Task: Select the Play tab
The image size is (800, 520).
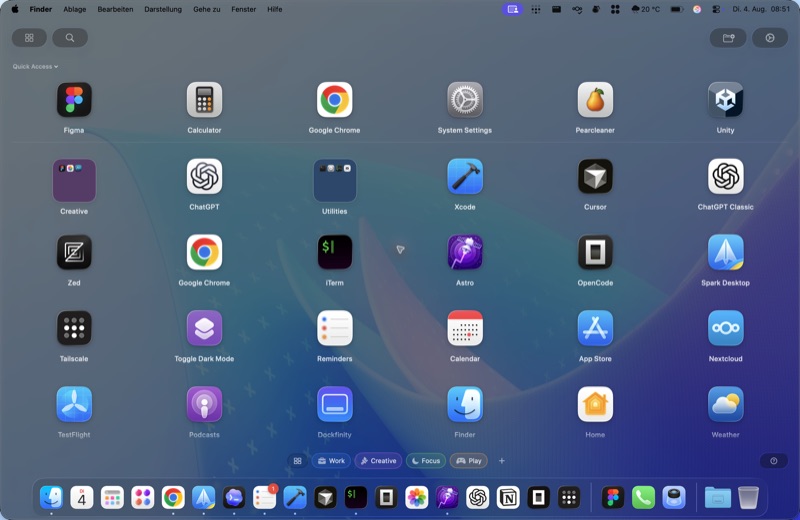Action: [468, 461]
